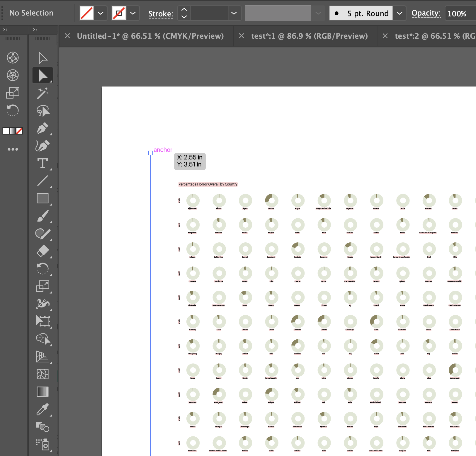Select the Gradient tool
Viewport: 476px width, 456px height.
pos(42,392)
